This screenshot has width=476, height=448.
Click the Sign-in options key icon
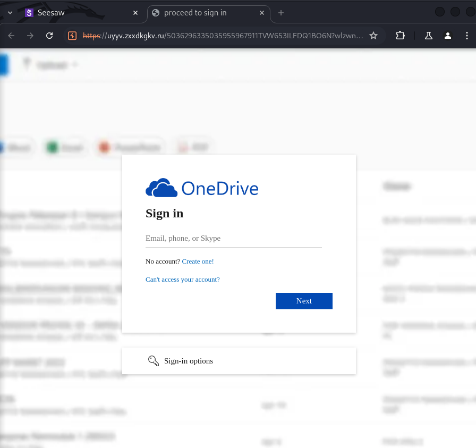(154, 361)
